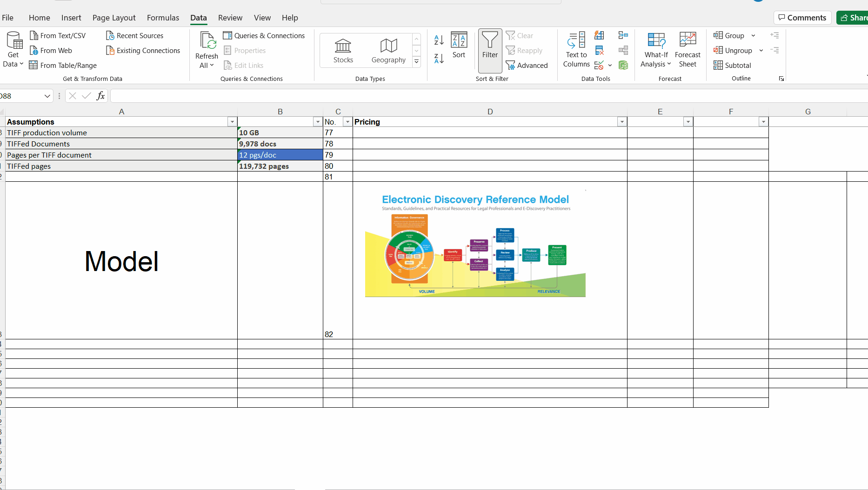
Task: Open Text to Columns wizard
Action: point(577,50)
